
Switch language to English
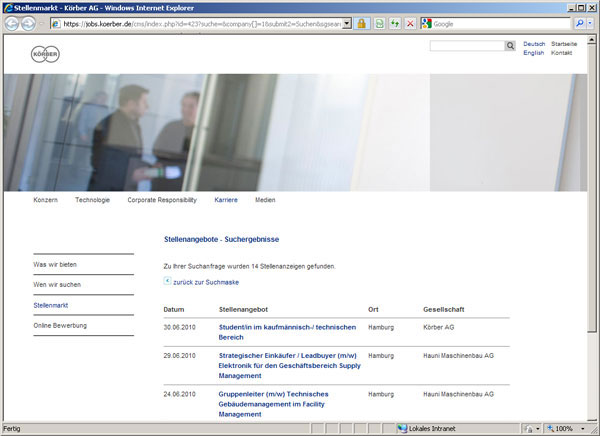click(x=533, y=53)
